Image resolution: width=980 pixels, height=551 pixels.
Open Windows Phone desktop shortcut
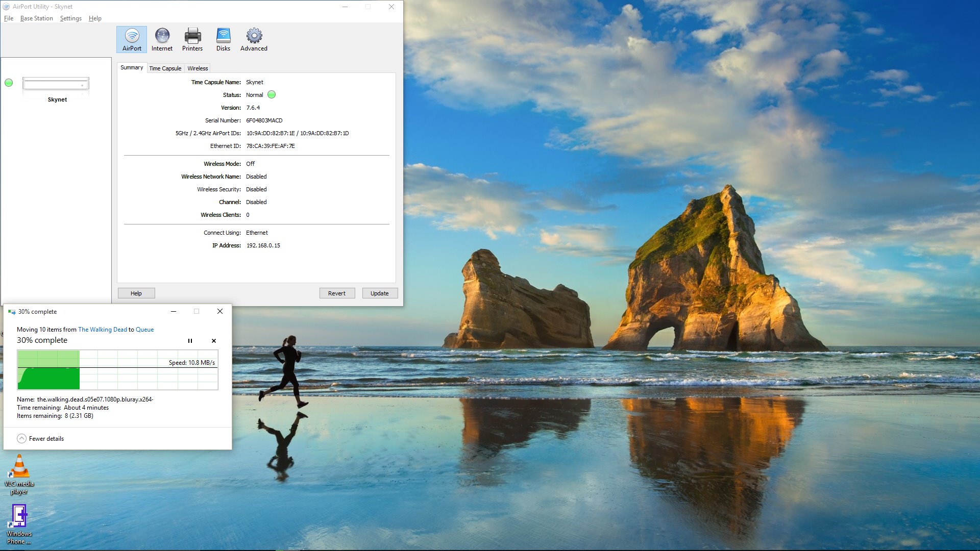[x=19, y=524]
